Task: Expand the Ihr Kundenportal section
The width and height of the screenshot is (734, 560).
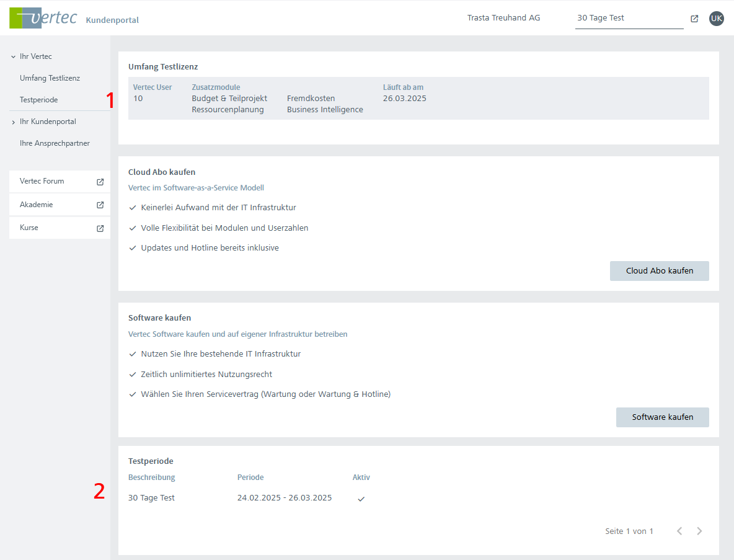Action: point(14,122)
